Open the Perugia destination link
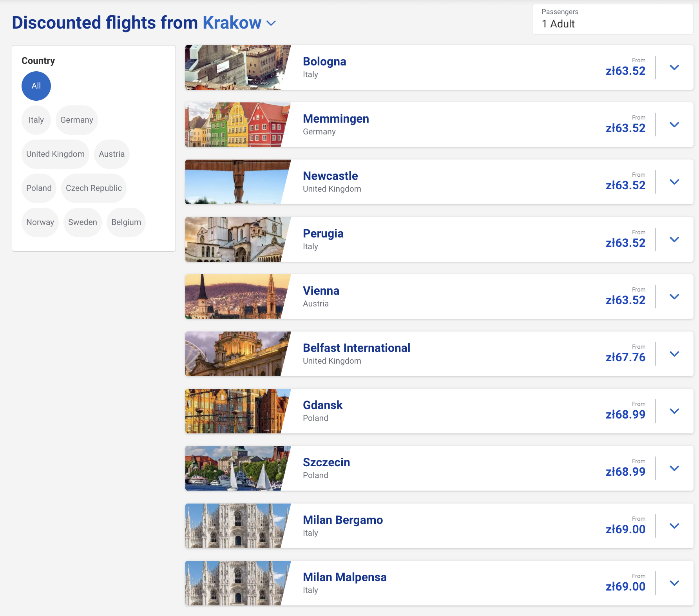The width and height of the screenshot is (699, 616). tap(323, 234)
